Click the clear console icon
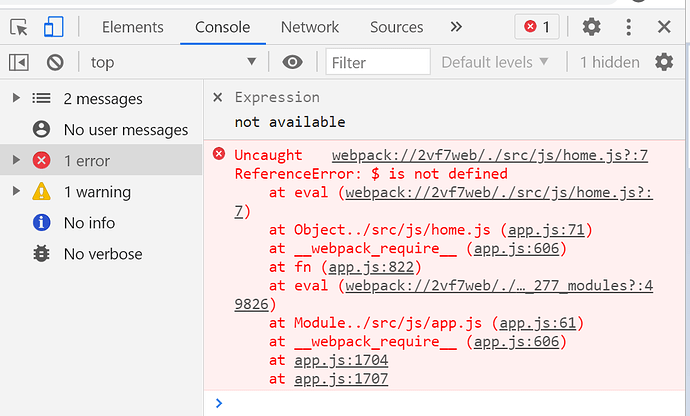690x416 pixels. [55, 63]
